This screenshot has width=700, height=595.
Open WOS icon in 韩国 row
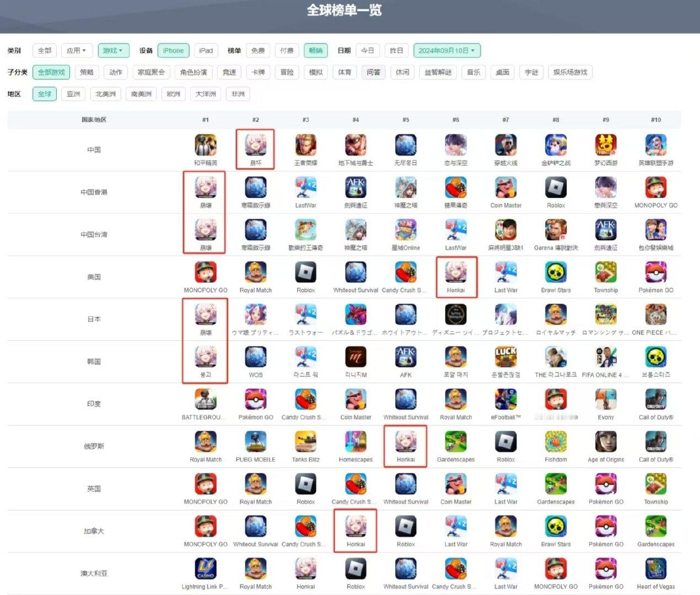coord(256,358)
